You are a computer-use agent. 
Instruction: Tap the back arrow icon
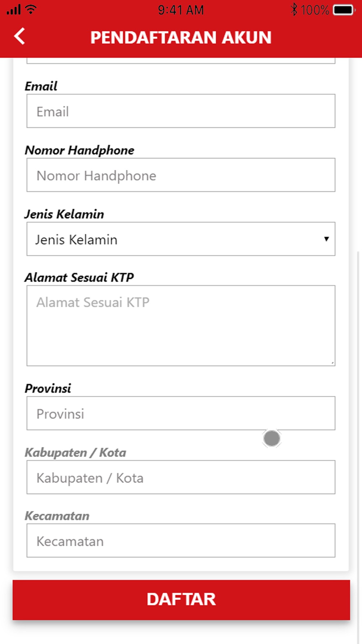coord(20,36)
